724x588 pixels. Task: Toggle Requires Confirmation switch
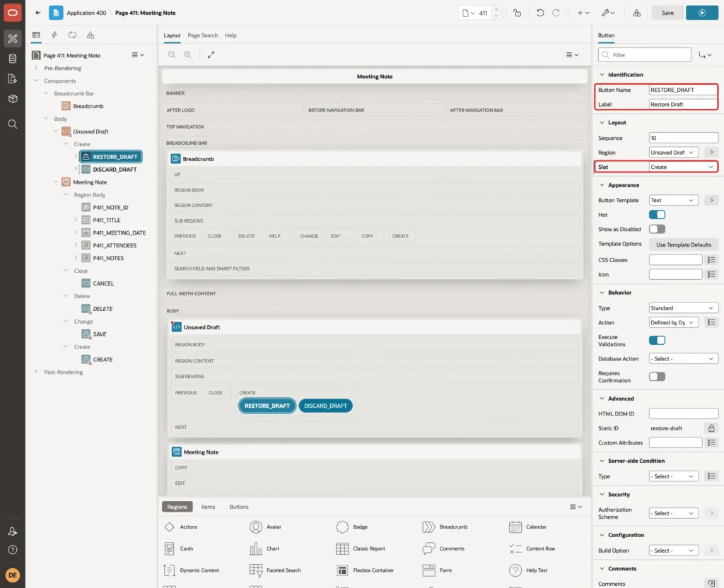(x=657, y=377)
